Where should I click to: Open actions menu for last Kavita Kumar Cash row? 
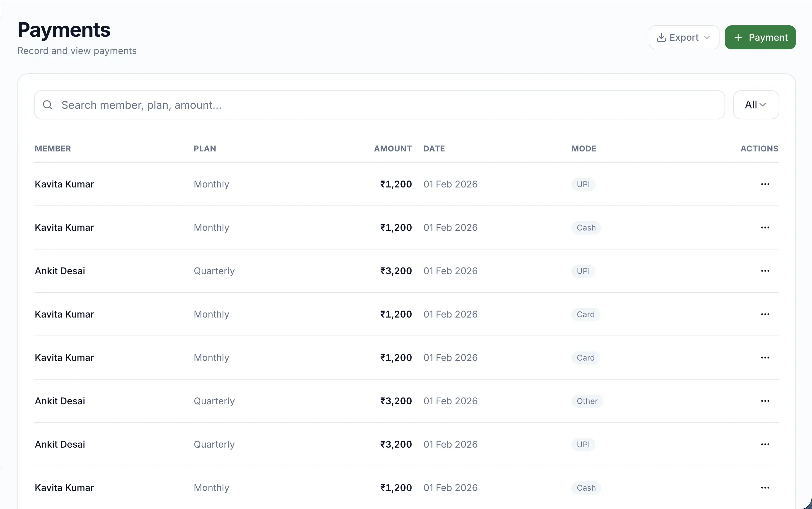pos(765,487)
